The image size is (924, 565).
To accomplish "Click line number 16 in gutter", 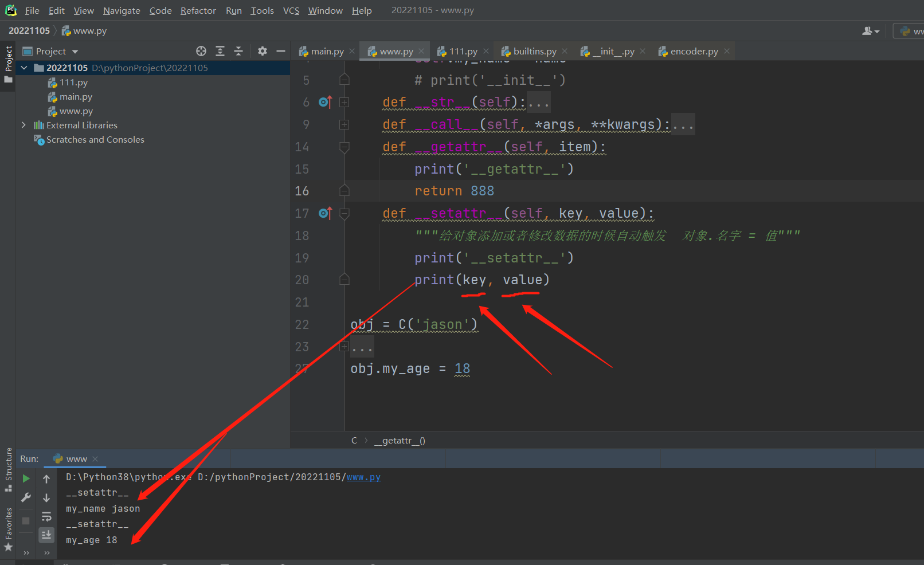I will click(302, 191).
